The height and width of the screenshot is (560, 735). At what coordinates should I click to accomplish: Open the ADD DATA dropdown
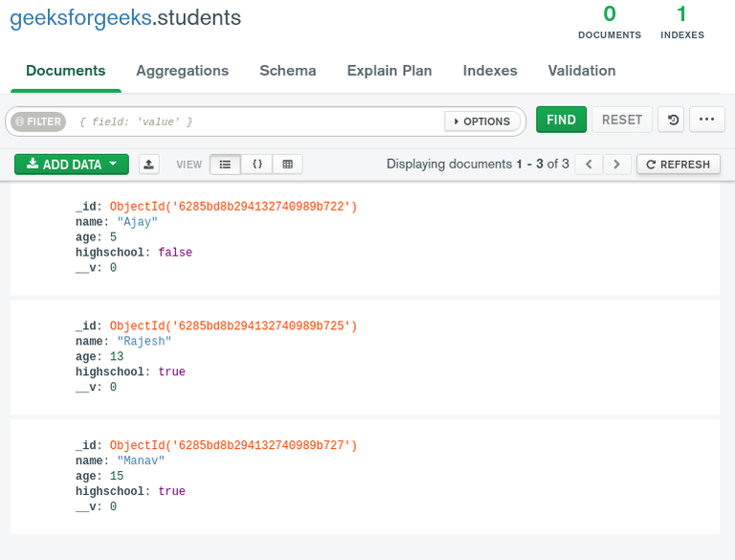tap(71, 165)
